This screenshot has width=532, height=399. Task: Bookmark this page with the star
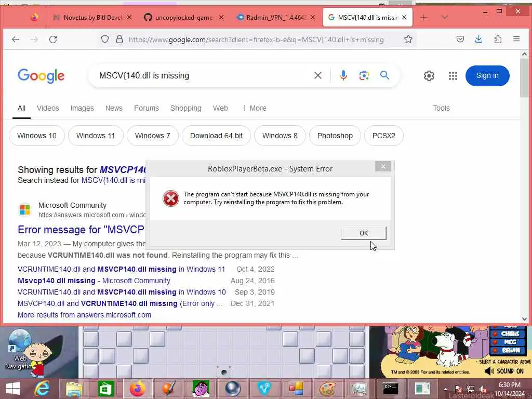pos(408,39)
